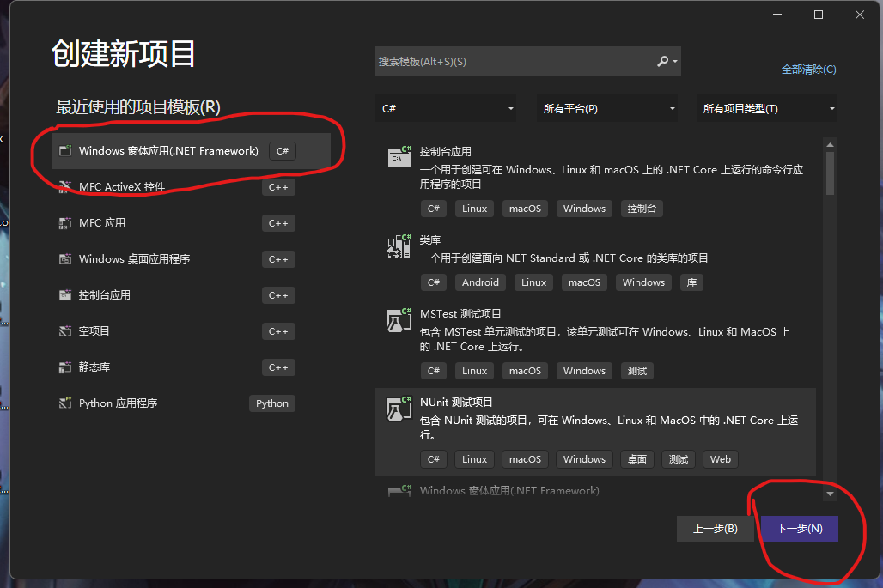883x588 pixels.
Task: Click the Web tag under NUnit 测试项目
Action: pos(721,458)
